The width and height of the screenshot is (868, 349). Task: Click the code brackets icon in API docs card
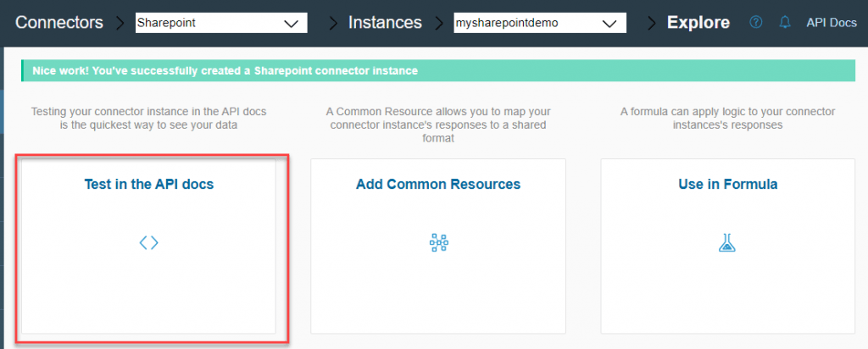point(149,242)
